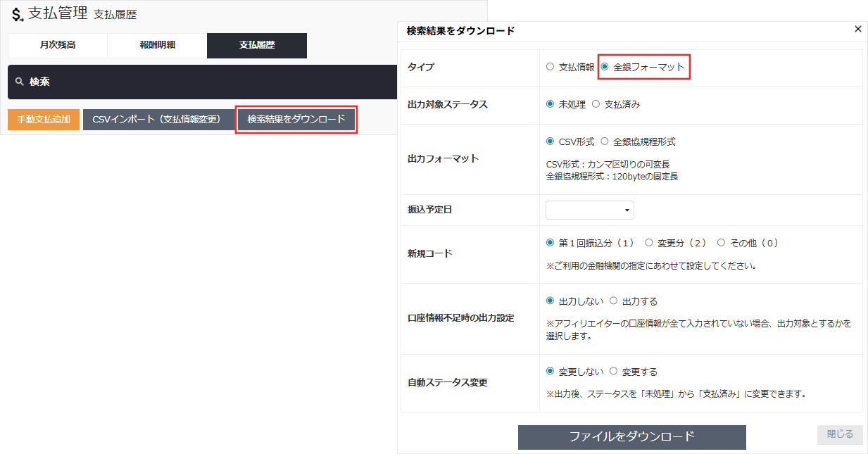Viewport: 868px width, 454px height.
Task: Close the 検索結果をダウンロード dialog with the X
Action: tap(857, 29)
